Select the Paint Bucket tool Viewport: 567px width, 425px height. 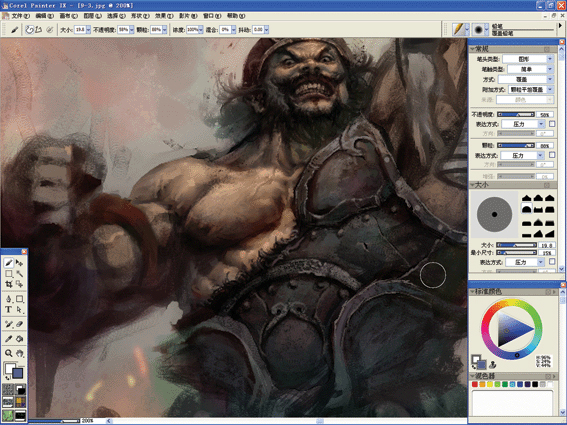pyautogui.click(x=20, y=339)
